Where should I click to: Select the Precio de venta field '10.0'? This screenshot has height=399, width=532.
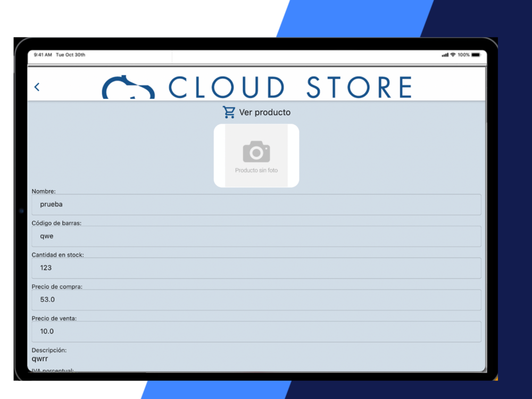point(256,331)
